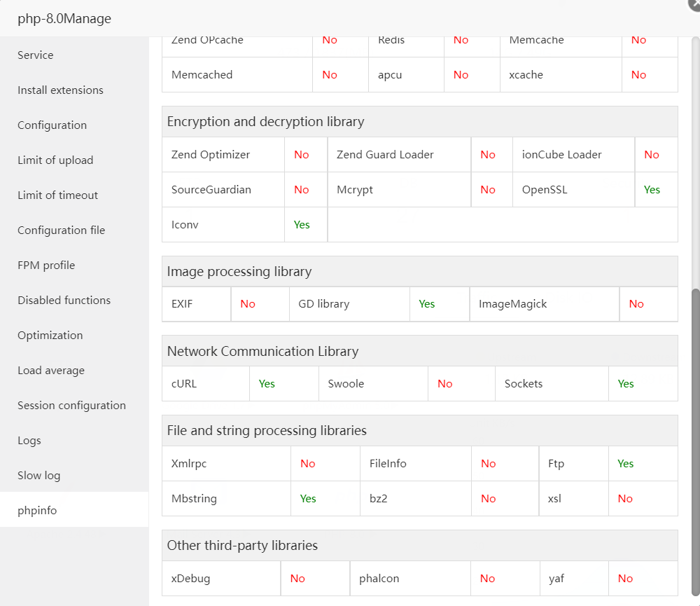Close the php-8.0 Manage dialog
The image size is (700, 606).
[x=694, y=4]
